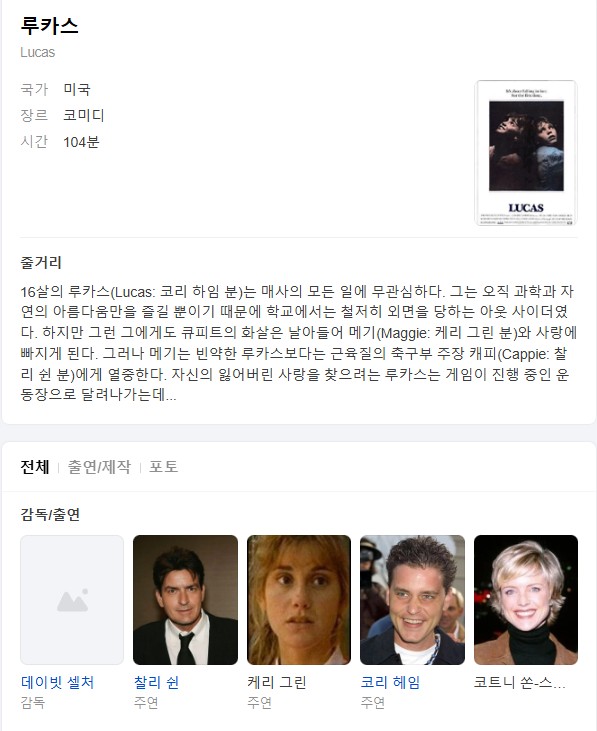
Task: Switch to the 포토 tab
Action: [163, 467]
